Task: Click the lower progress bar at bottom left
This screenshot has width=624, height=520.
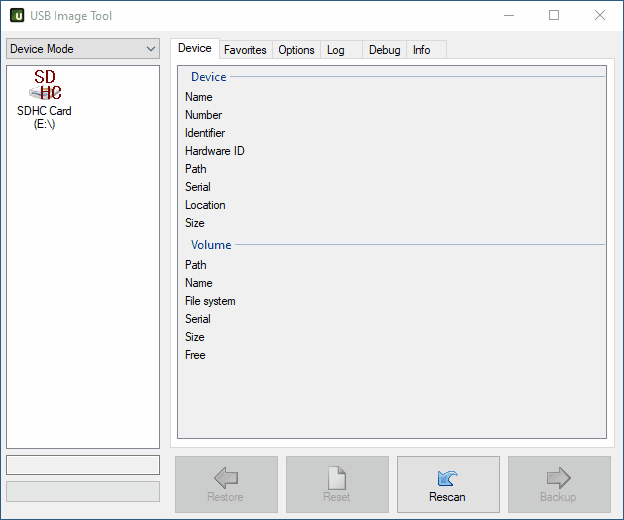Action: click(x=82, y=491)
